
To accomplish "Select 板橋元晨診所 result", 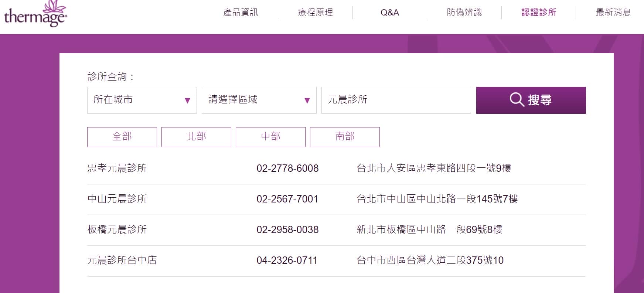I will click(x=117, y=229).
